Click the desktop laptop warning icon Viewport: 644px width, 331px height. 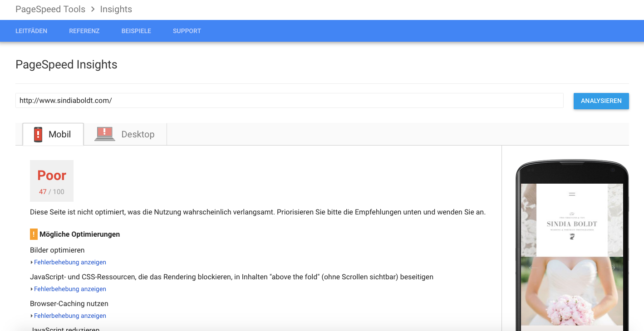coord(105,134)
